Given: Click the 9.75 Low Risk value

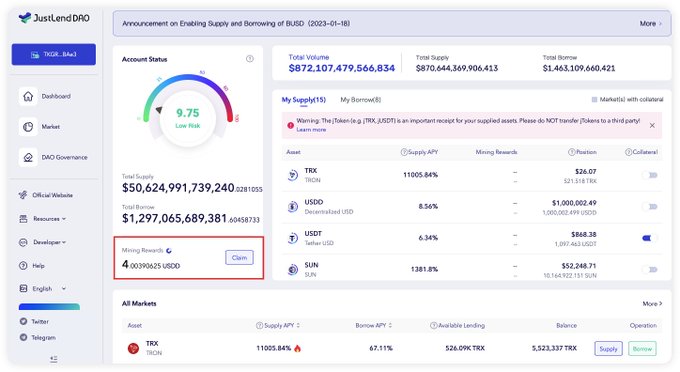Looking at the screenshot, I should click(188, 118).
